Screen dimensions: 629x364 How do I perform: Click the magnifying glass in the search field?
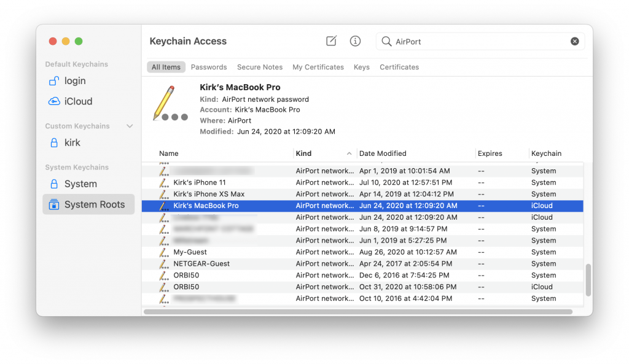pos(386,41)
